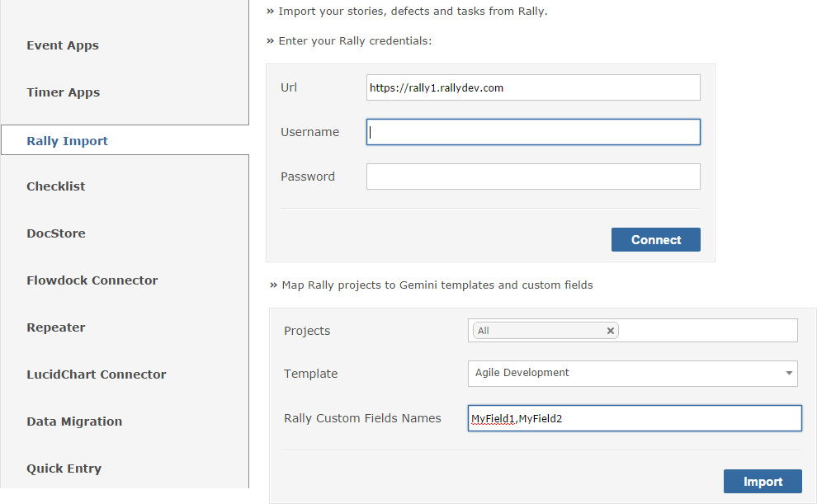Click into the Password field
Image resolution: width=817 pixels, height=504 pixels.
[533, 177]
